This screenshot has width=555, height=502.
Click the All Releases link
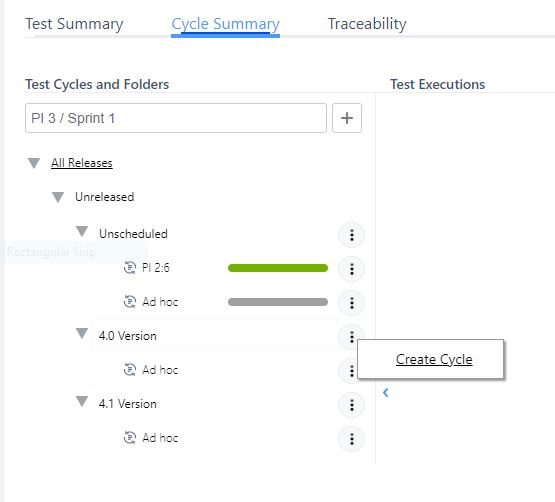(82, 163)
